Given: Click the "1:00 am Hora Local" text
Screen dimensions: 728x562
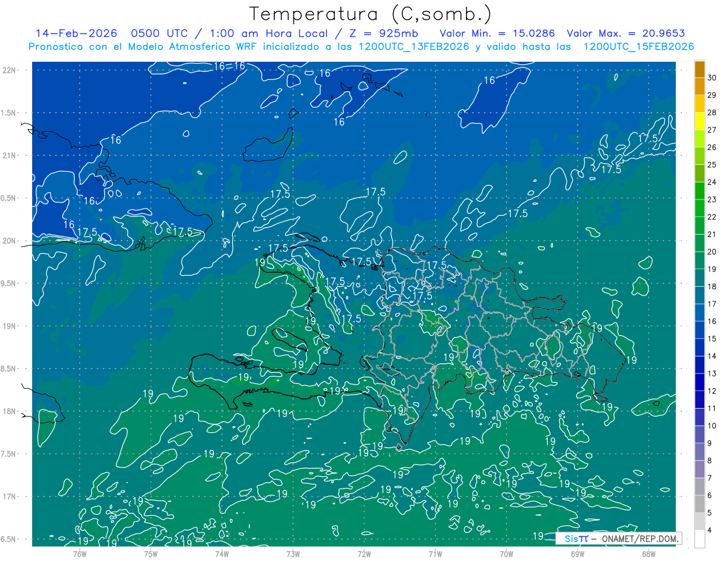Looking at the screenshot, I should tap(269, 33).
